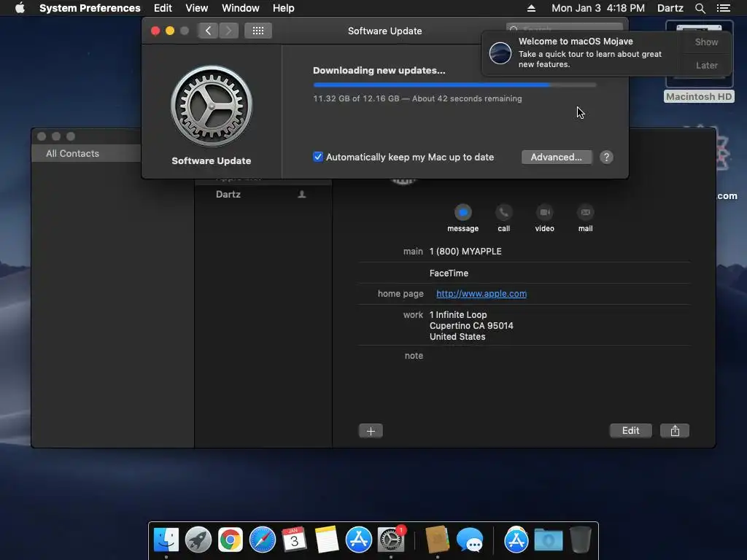
Task: Click the Advanced... button
Action: click(x=557, y=157)
